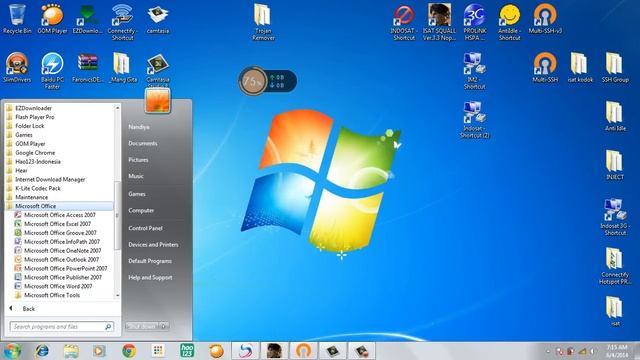Viewport: 640px width, 360px height.
Task: Launch ISAT SQUALL Ver.3.3 desktop icon
Action: pos(439,22)
